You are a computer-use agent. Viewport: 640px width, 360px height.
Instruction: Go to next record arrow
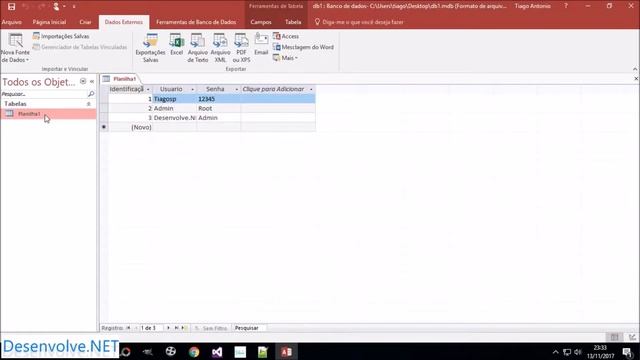pos(168,328)
